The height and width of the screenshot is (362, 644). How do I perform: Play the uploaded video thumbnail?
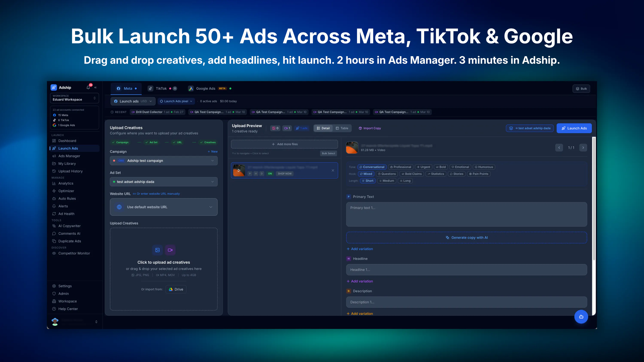point(239,170)
